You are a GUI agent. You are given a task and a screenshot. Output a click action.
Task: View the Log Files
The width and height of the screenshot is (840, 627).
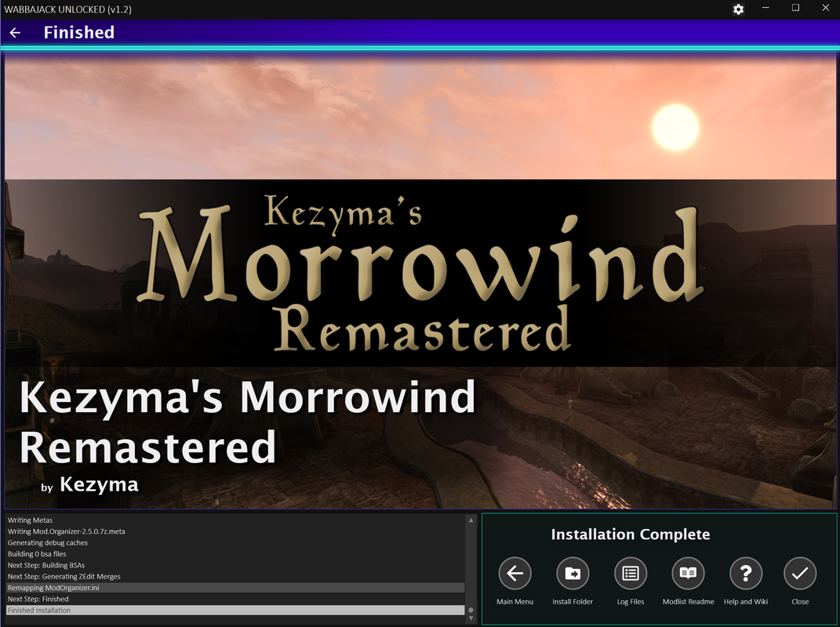tap(631, 574)
